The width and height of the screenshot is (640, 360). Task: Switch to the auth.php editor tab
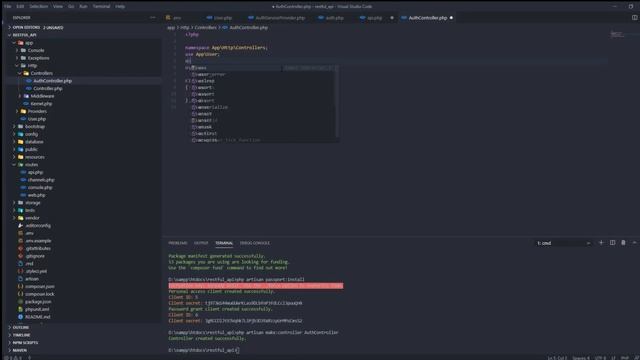[x=334, y=18]
